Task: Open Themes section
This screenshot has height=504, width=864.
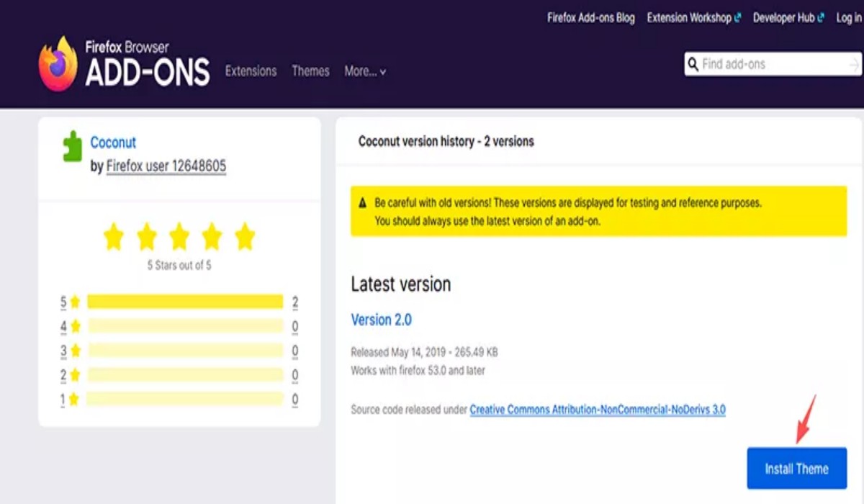Action: click(310, 71)
